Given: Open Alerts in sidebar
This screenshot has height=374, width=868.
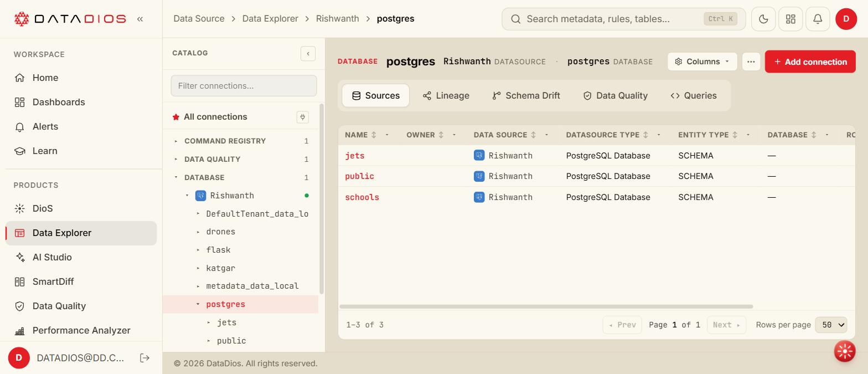Looking at the screenshot, I should (81, 126).
